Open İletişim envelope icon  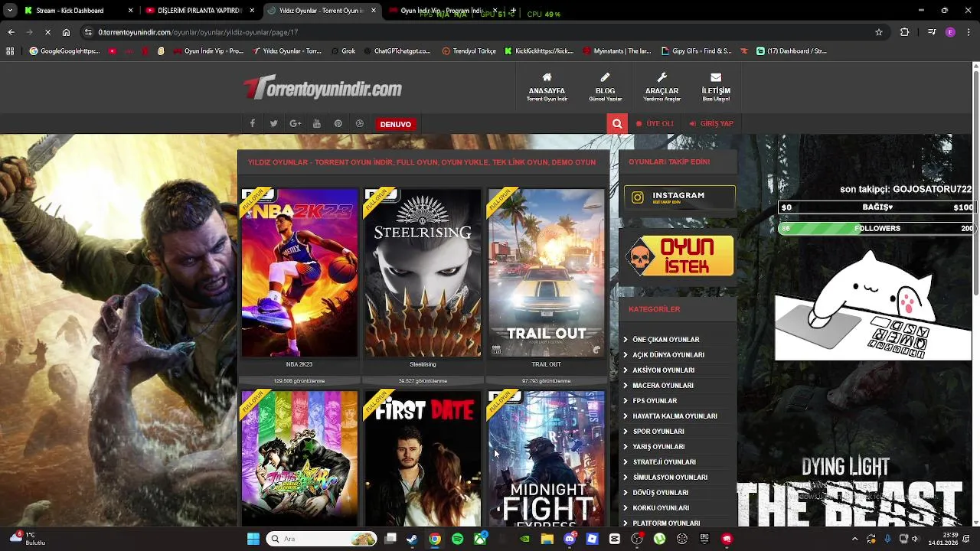click(x=716, y=77)
